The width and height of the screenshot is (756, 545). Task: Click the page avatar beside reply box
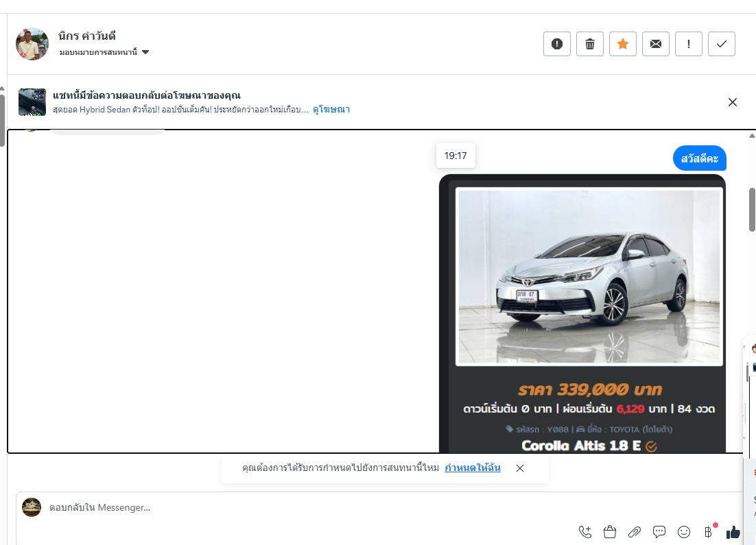(x=32, y=507)
